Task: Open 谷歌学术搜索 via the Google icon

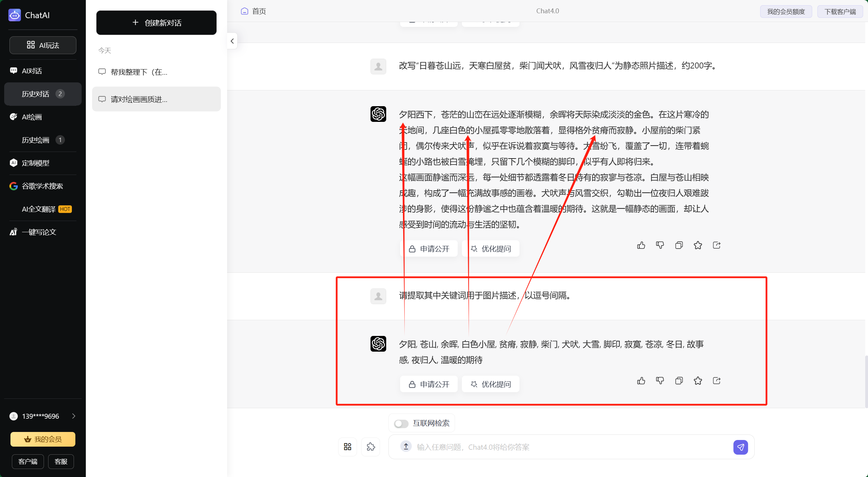Action: tap(13, 186)
